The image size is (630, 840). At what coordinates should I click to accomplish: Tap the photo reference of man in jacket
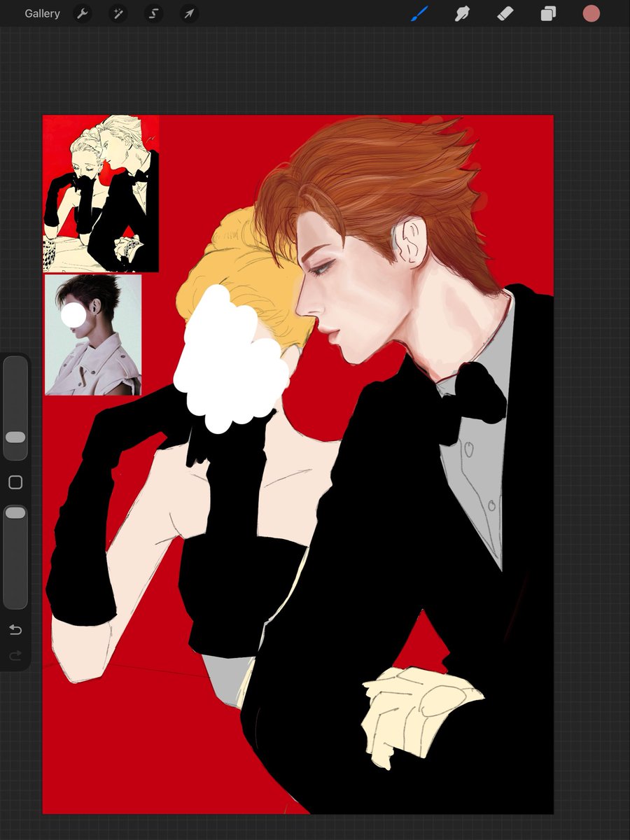click(93, 335)
